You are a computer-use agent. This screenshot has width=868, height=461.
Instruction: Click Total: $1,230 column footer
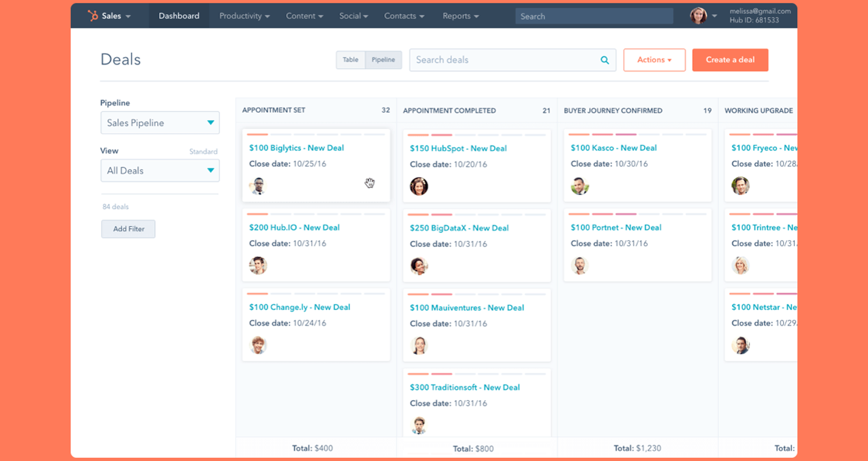click(x=637, y=448)
